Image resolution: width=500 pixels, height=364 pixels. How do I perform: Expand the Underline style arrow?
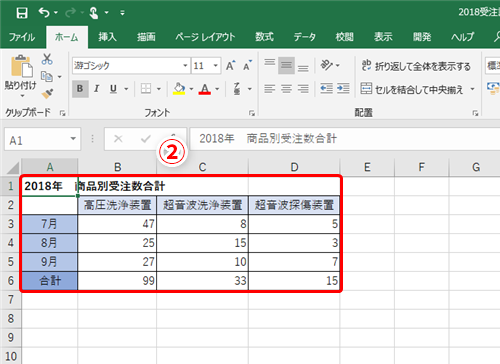(x=126, y=89)
